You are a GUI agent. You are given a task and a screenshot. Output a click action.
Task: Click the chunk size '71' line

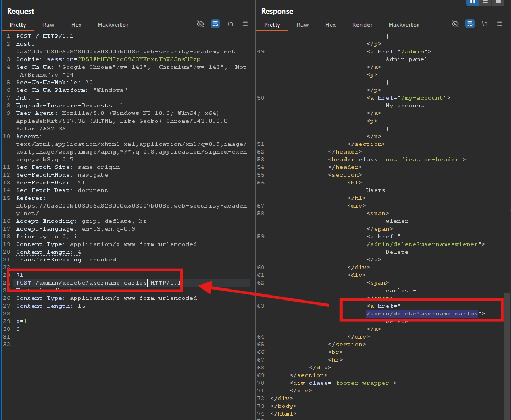click(x=20, y=275)
